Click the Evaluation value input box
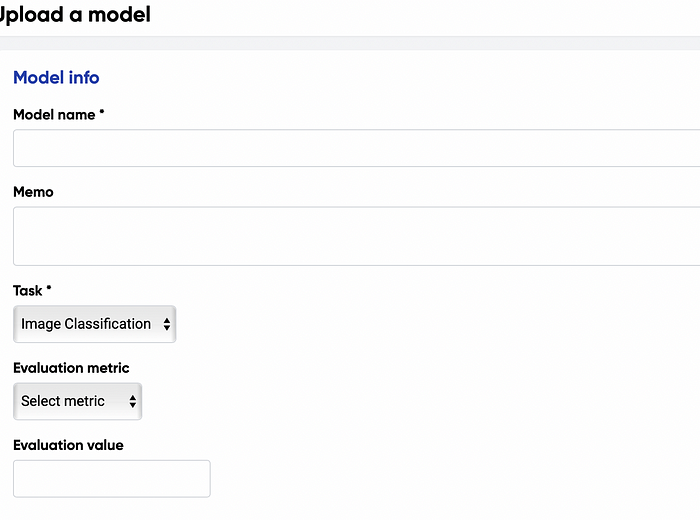Image resolution: width=700 pixels, height=520 pixels. tap(112, 478)
